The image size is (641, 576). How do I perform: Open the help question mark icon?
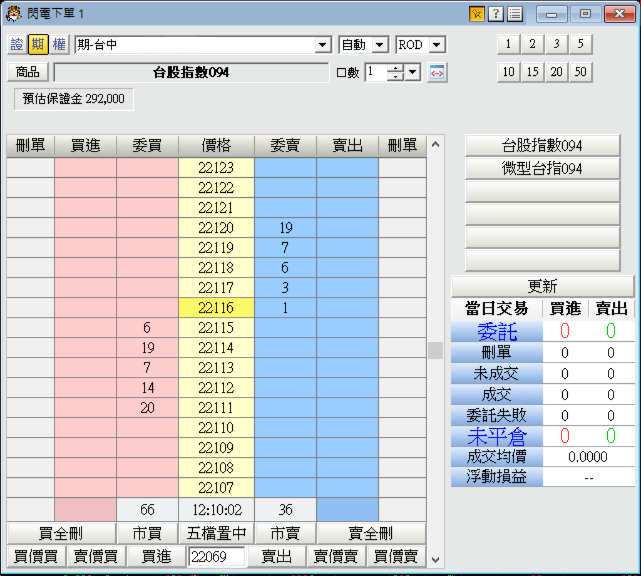495,14
